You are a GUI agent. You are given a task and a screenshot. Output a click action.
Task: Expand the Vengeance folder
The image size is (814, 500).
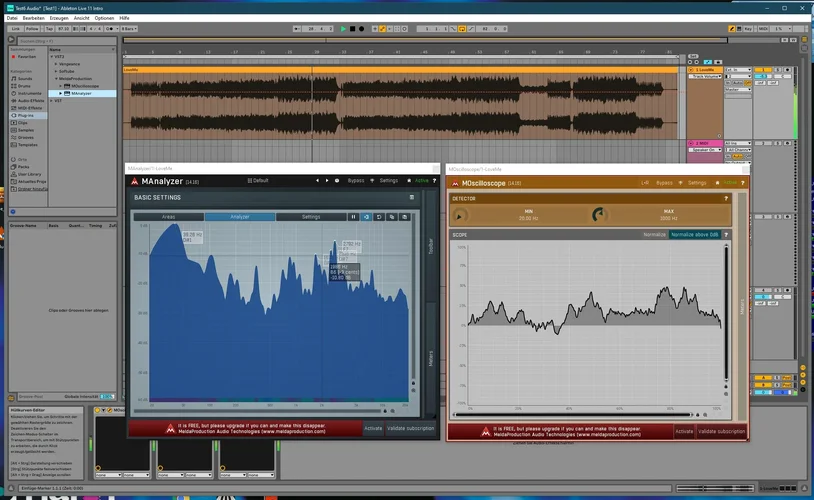(x=56, y=64)
